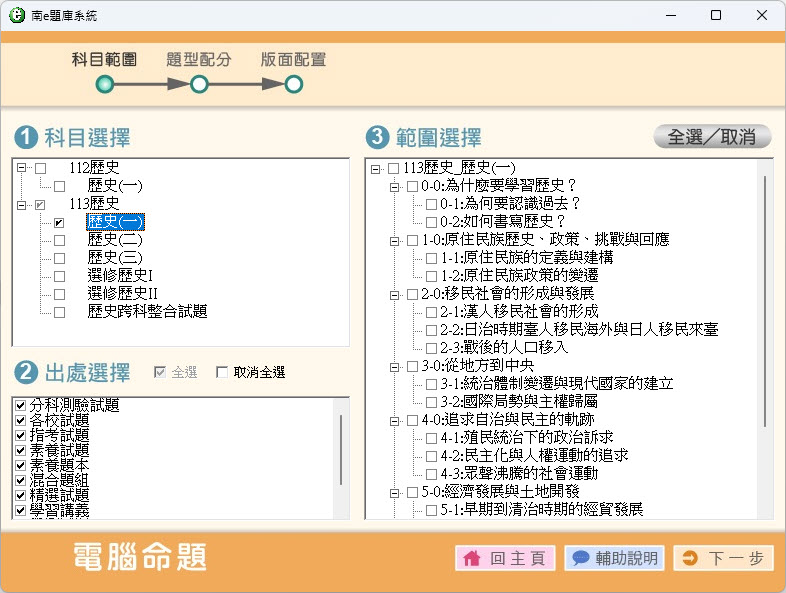Check the 歷史(二) checkbox
The height and width of the screenshot is (593, 786).
(x=59, y=240)
